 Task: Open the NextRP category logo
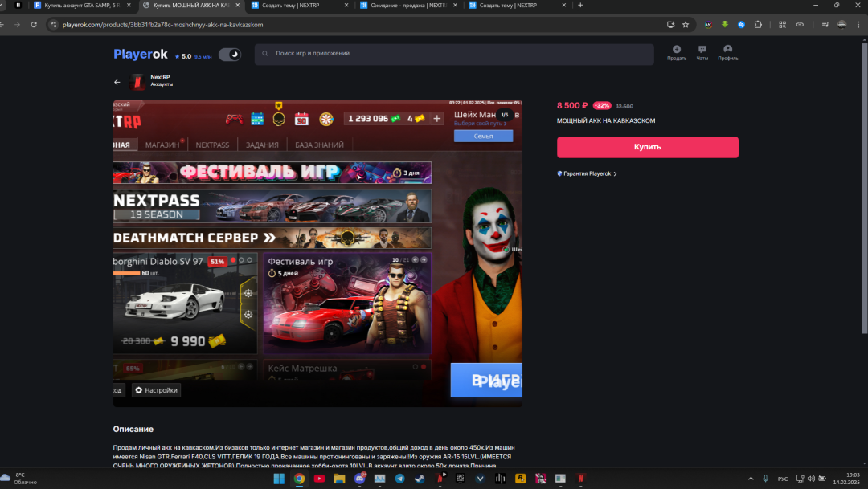[x=137, y=82]
